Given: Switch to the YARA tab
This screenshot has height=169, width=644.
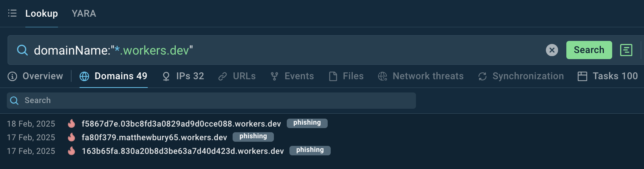Looking at the screenshot, I should 84,14.
